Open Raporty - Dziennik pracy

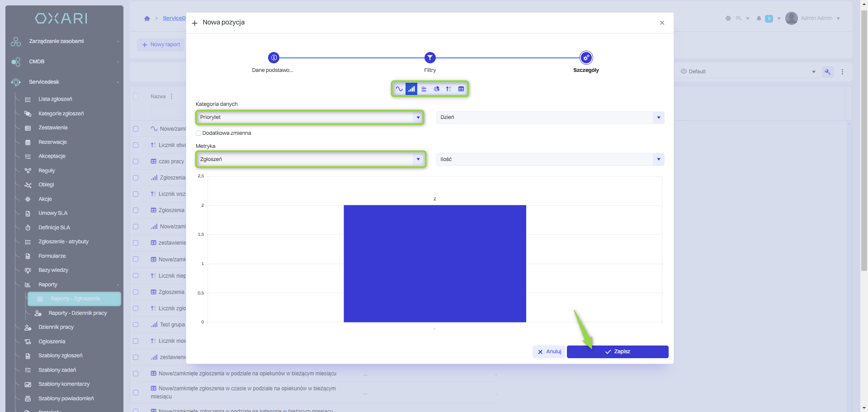tap(78, 313)
